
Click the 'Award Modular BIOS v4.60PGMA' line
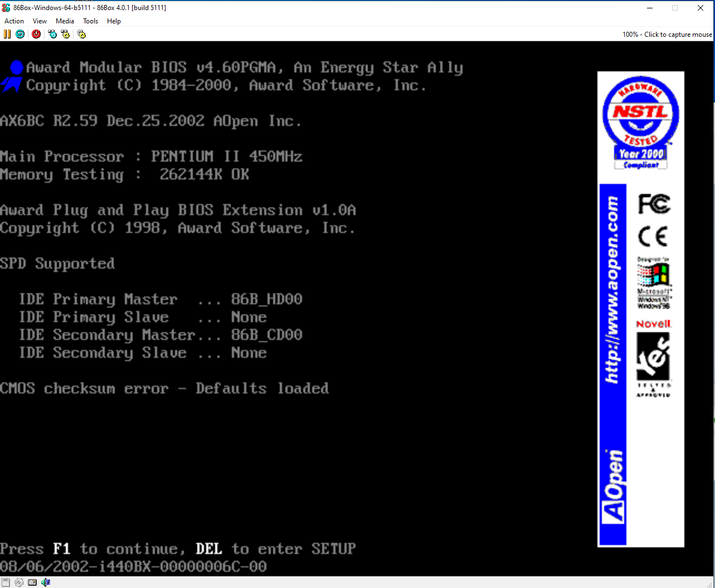coord(245,67)
